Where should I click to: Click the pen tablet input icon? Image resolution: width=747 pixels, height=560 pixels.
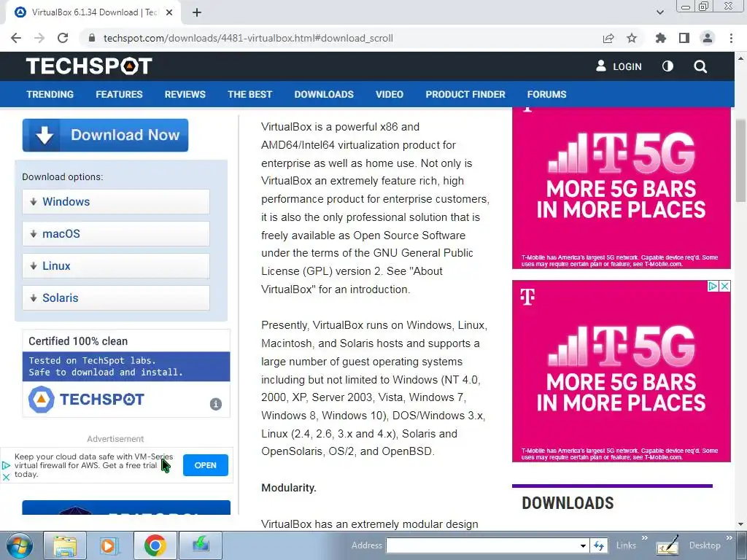667,545
